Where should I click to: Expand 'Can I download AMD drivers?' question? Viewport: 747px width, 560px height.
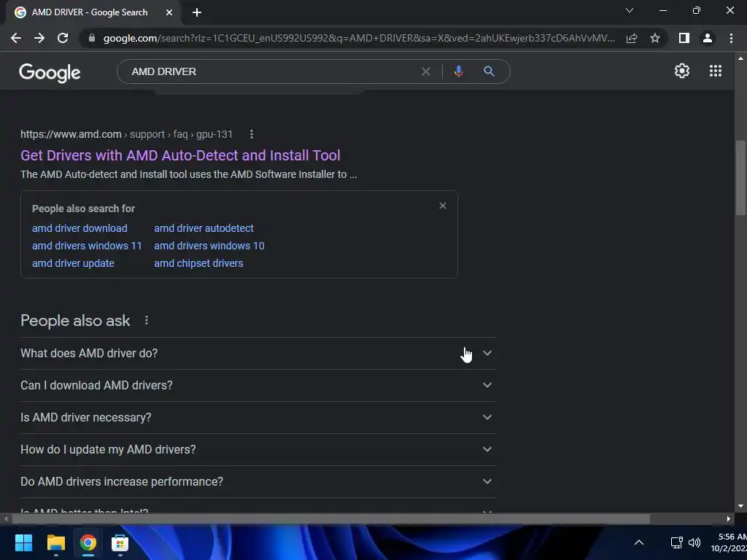258,385
